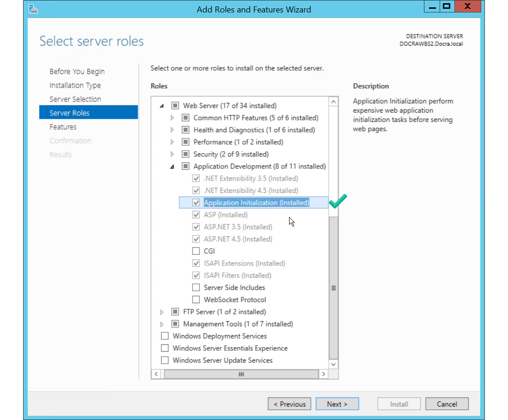
Task: Toggle the Performance checkbox
Action: click(186, 142)
